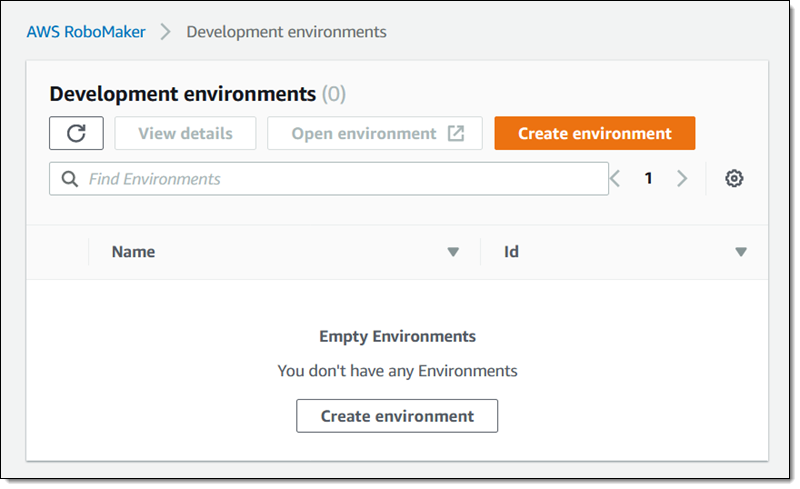The image size is (800, 489).
Task: Navigate to the AWS RoboMaker breadcrumb link
Action: [x=86, y=32]
